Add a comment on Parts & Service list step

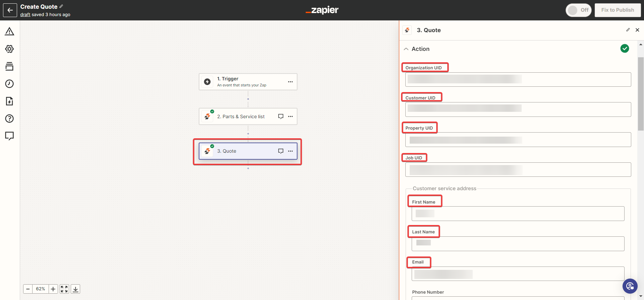pos(281,117)
